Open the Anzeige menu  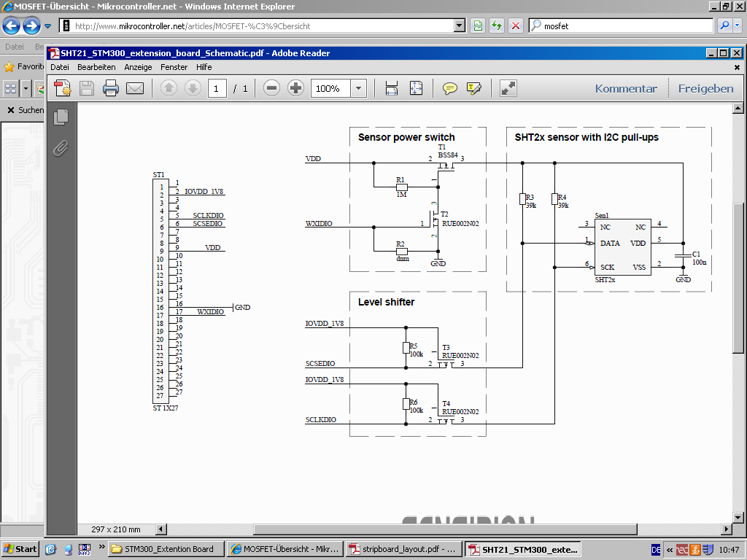pos(138,67)
